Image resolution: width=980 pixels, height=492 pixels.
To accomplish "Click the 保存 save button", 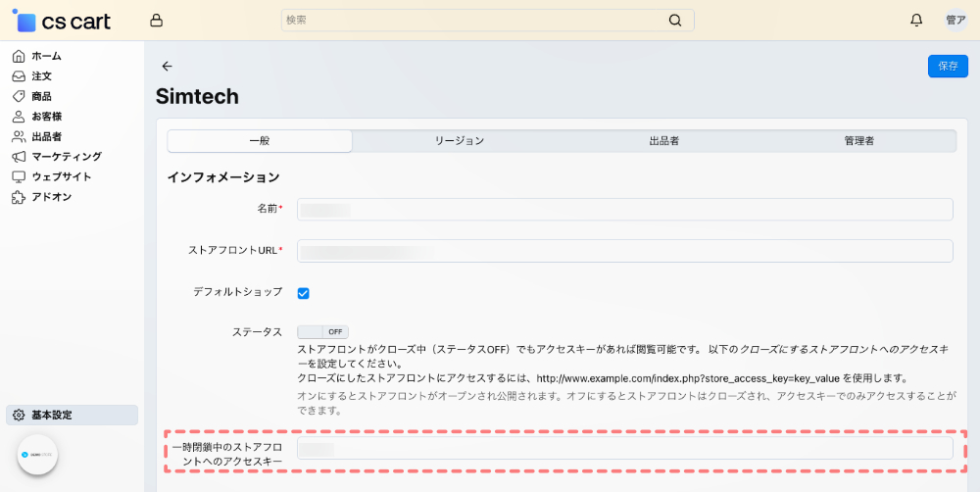I will pos(948,66).
